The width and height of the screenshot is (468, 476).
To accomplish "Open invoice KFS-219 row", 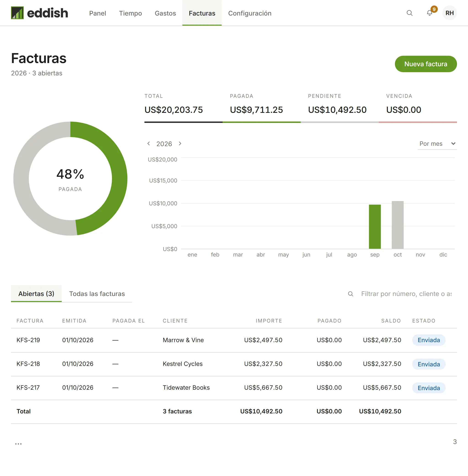I will point(234,340).
